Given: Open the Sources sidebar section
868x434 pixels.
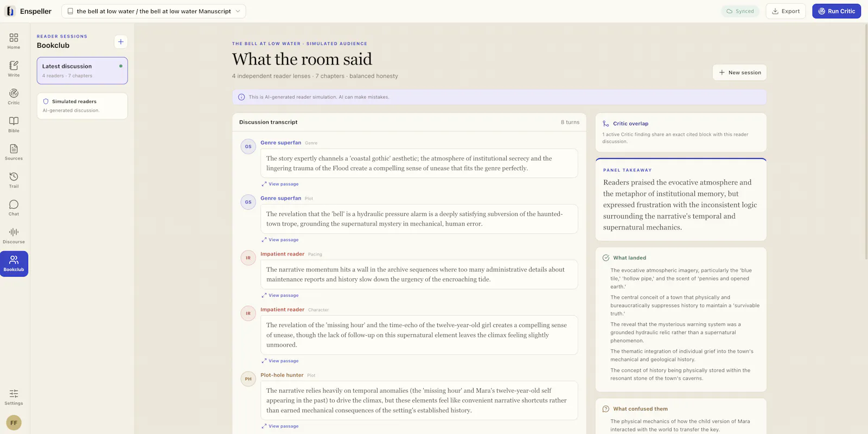Looking at the screenshot, I should (x=14, y=152).
